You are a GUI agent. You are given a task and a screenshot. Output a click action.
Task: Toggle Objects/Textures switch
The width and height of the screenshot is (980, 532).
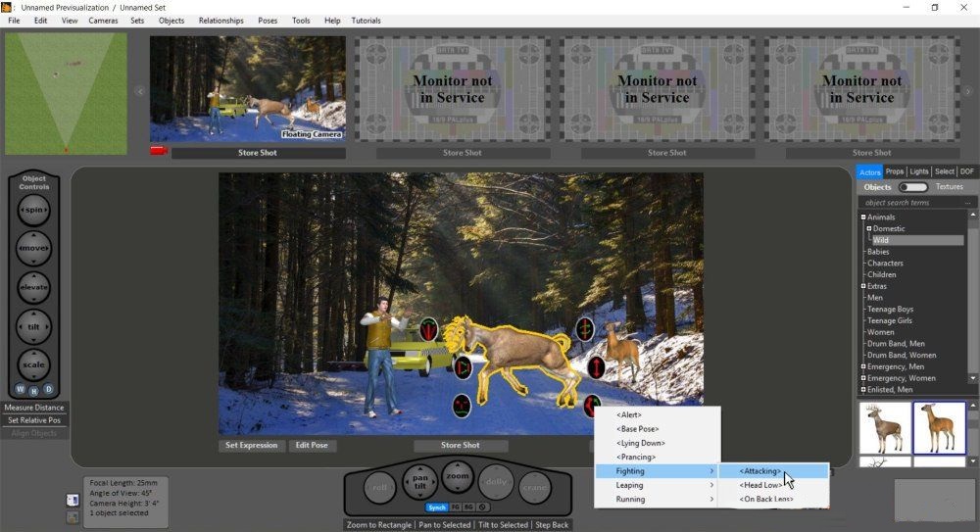pyautogui.click(x=913, y=187)
